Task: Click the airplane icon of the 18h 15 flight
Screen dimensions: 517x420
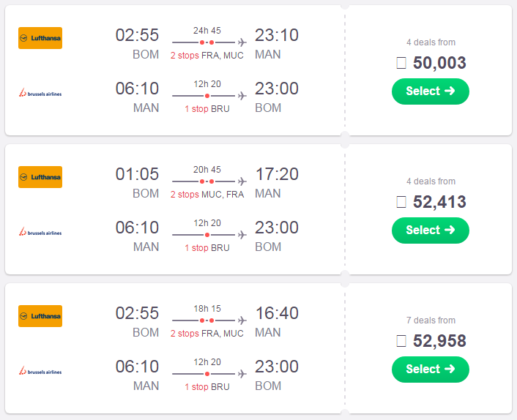Action: coord(242,320)
